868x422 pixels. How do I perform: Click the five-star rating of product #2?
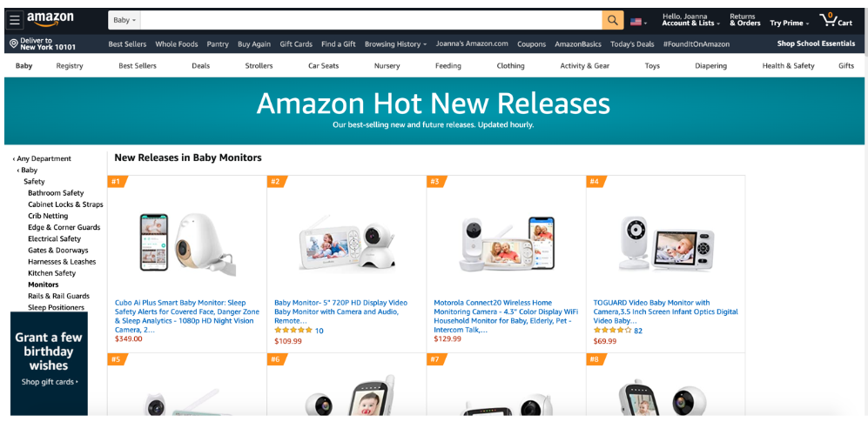click(293, 331)
